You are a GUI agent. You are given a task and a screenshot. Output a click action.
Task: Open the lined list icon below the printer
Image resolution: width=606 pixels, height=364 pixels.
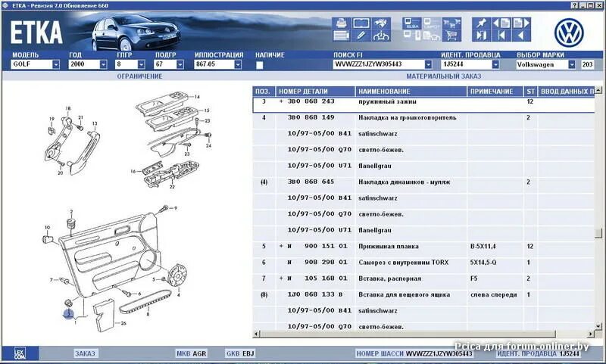pos(341,36)
